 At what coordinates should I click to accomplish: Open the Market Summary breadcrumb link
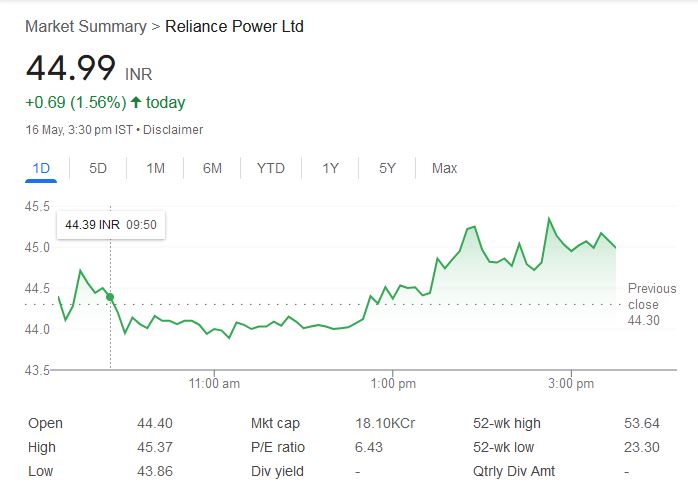(86, 27)
